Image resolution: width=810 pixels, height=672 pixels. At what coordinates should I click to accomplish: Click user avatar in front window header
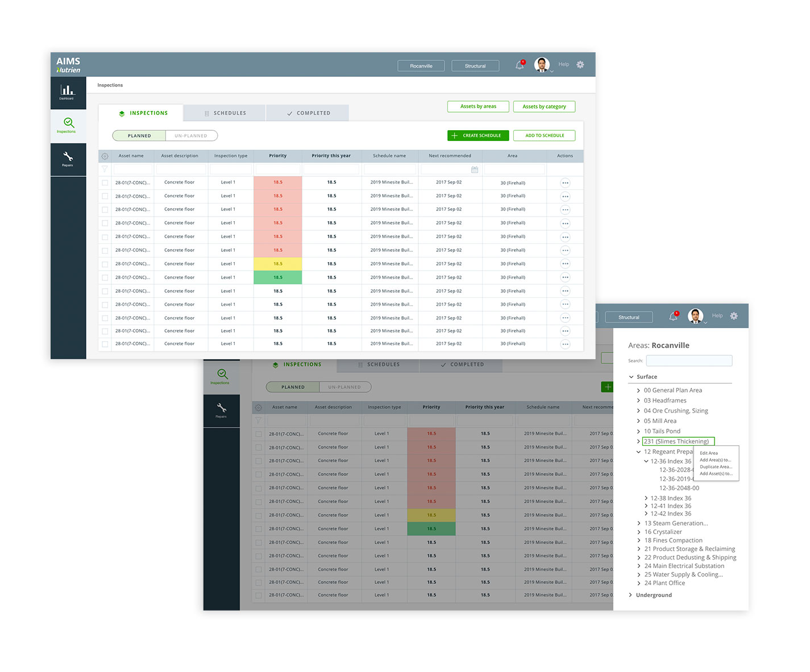click(542, 65)
